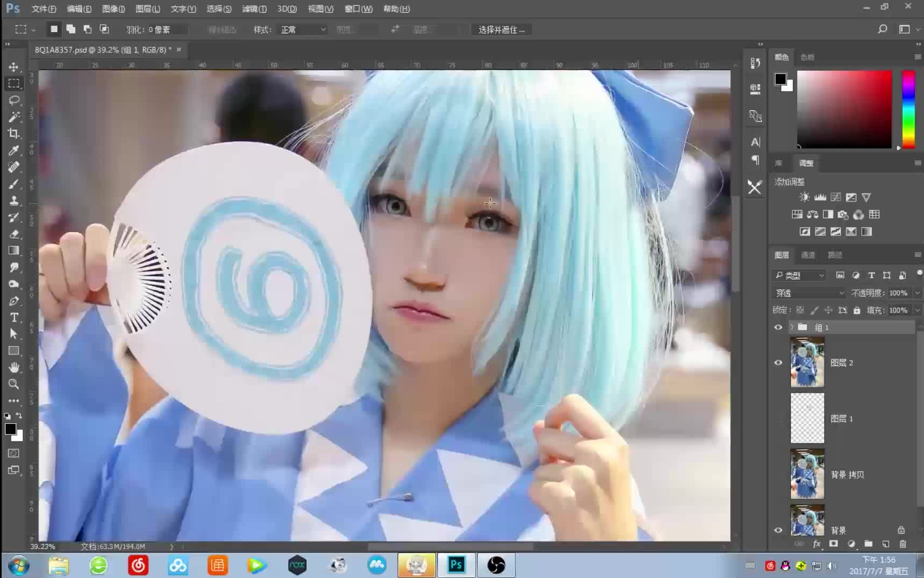This screenshot has height=578, width=924.
Task: Hide the 组 1 group
Action: 778,328
